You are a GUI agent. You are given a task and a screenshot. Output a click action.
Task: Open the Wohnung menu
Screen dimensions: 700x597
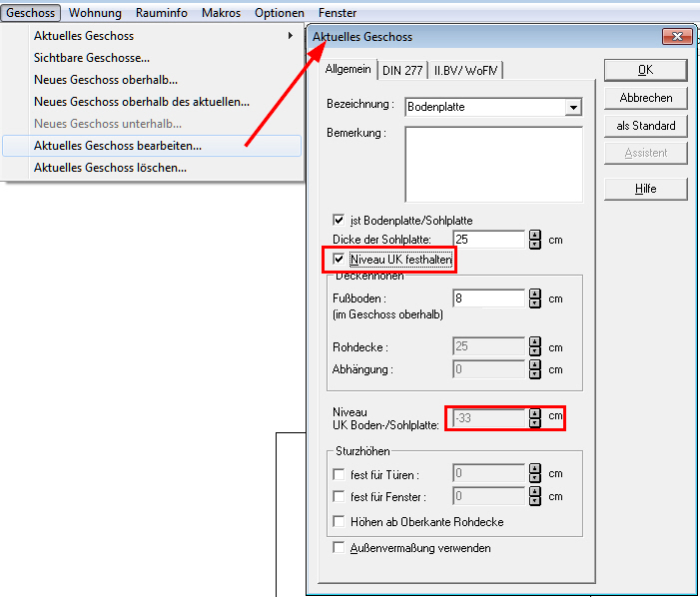point(95,13)
